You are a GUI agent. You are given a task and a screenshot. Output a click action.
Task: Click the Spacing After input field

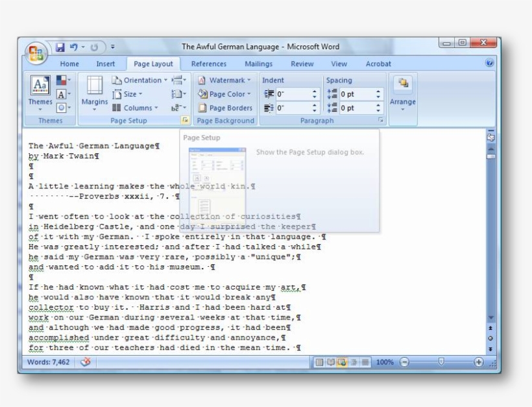point(356,108)
